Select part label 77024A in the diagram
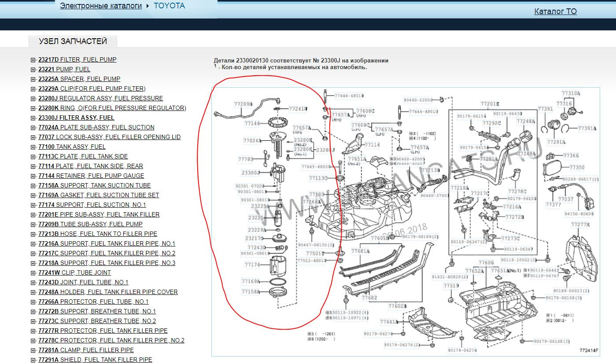 point(252,141)
